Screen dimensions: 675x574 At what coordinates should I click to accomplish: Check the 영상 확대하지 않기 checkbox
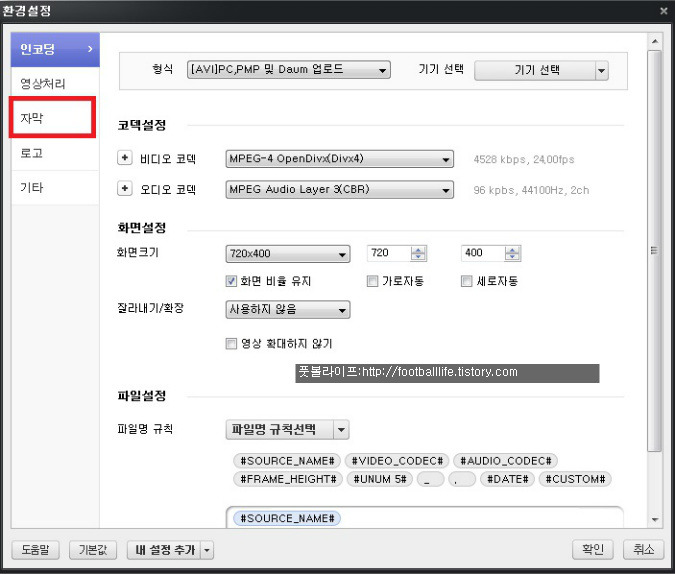(231, 344)
